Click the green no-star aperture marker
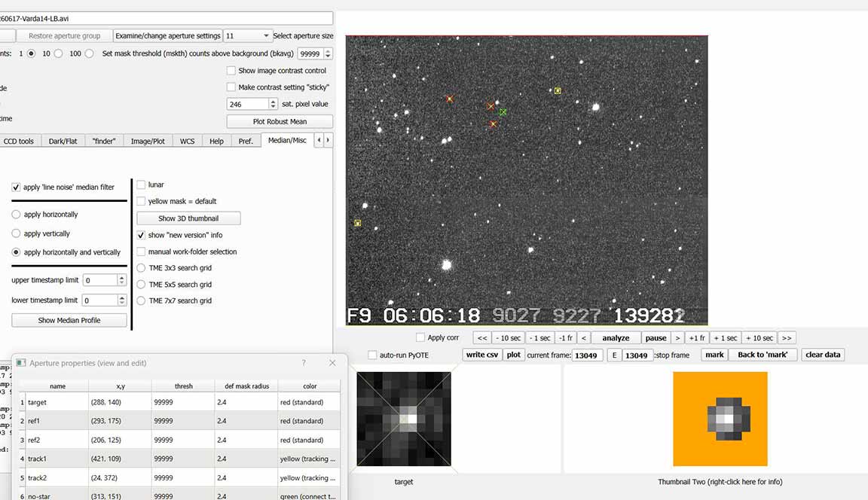This screenshot has width=868, height=500. [503, 111]
